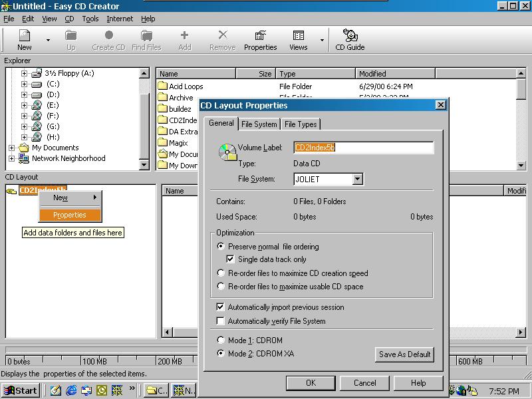
Task: Click the CD Layout list scroll left arrow
Action: pos(167,332)
